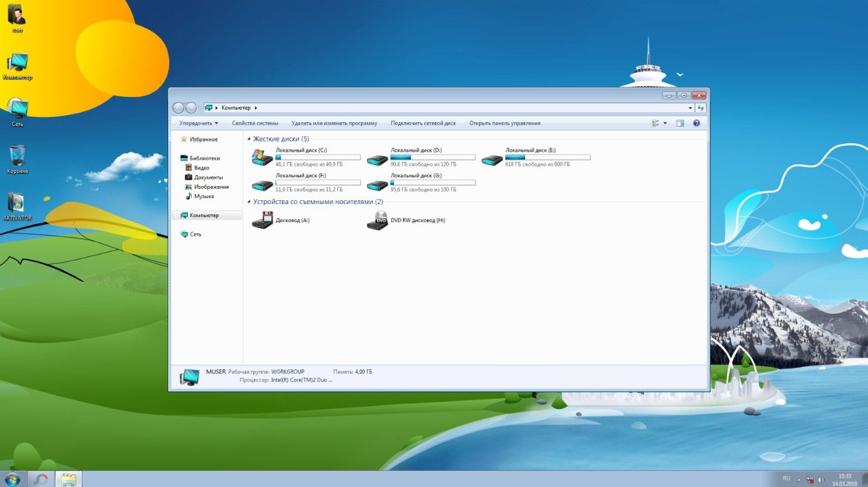
Task: Expand the arrow after Компьютер in the address bar
Action: [x=256, y=108]
